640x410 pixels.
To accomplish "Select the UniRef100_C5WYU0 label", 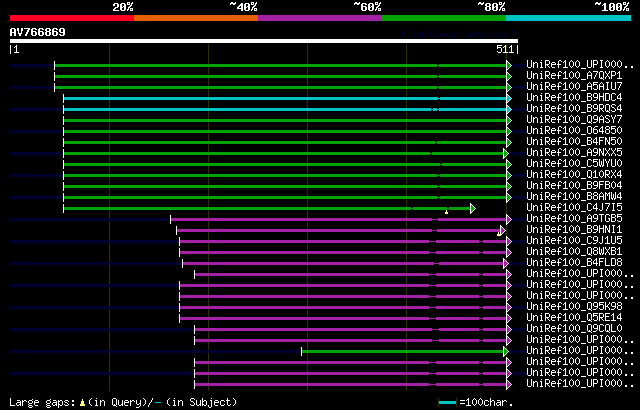I will point(574,164).
